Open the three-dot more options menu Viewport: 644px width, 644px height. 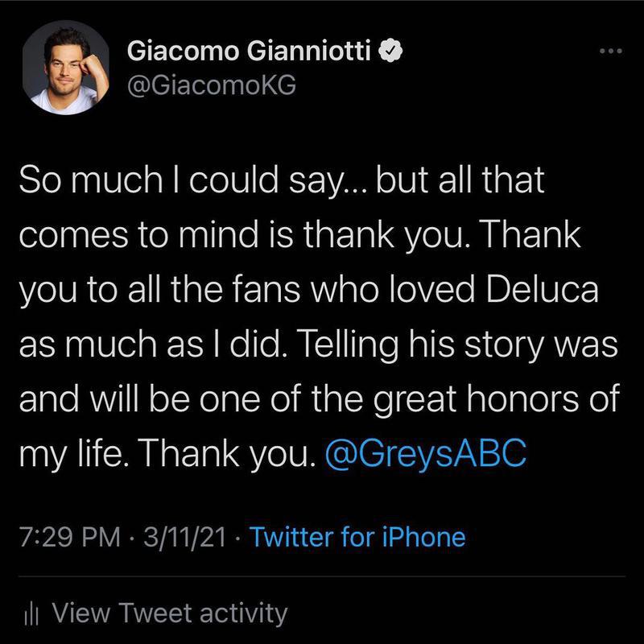pos(611,52)
